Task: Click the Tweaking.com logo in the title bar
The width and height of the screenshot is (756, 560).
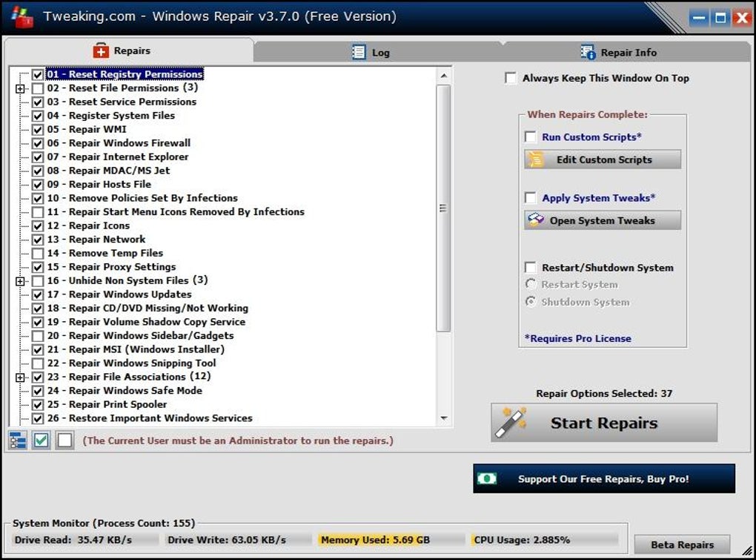Action: (x=21, y=16)
